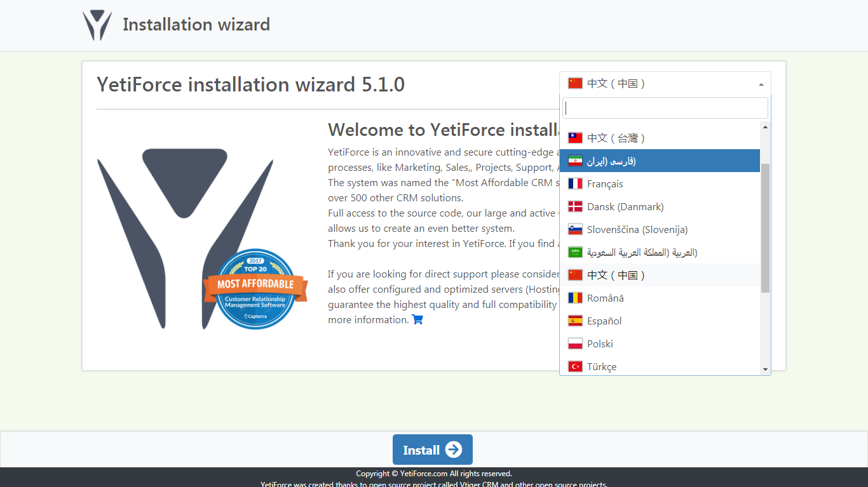Click the Iran flag icon in the highlighted row
868x487 pixels.
pyautogui.click(x=575, y=161)
